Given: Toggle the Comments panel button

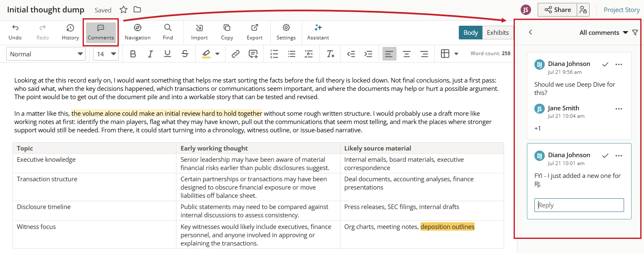Looking at the screenshot, I should pos(101,32).
